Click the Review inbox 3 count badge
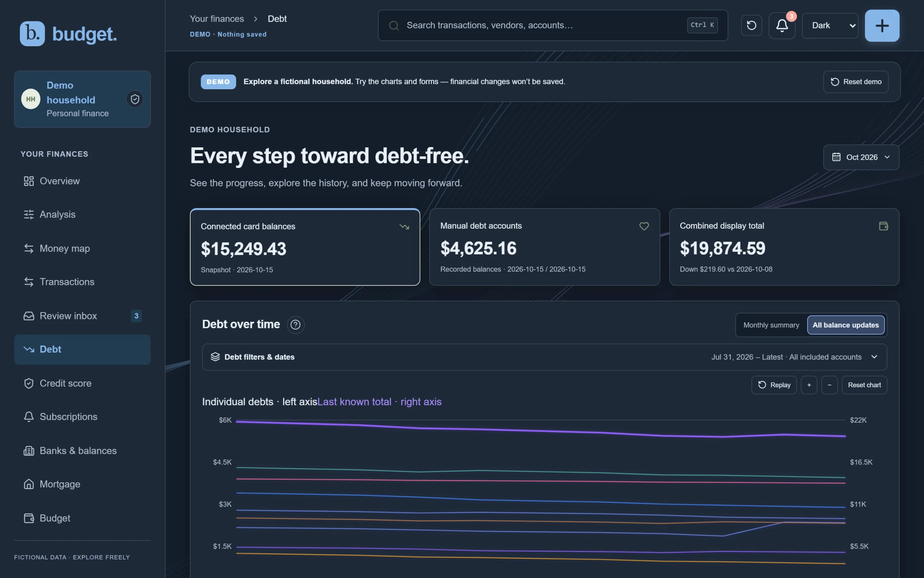 tap(136, 316)
